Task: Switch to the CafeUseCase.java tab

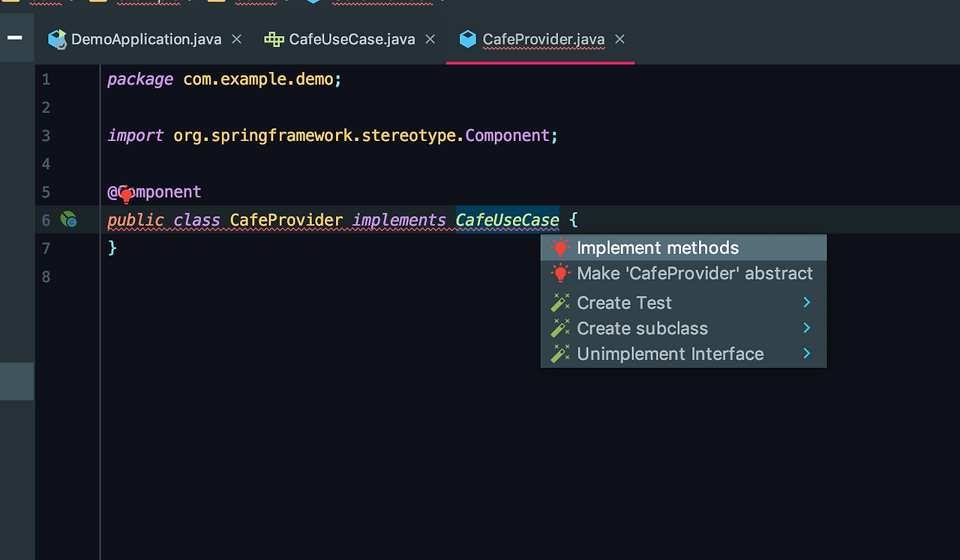Action: coord(352,39)
